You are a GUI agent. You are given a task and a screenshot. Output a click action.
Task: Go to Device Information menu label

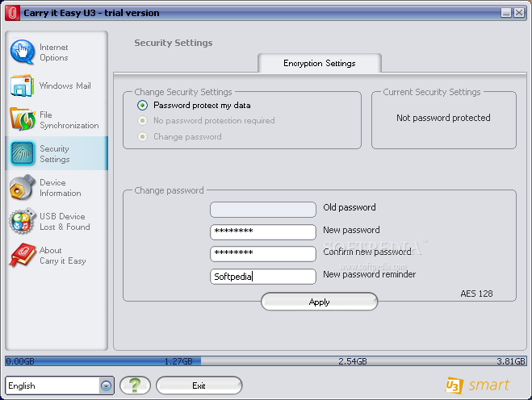coord(61,188)
